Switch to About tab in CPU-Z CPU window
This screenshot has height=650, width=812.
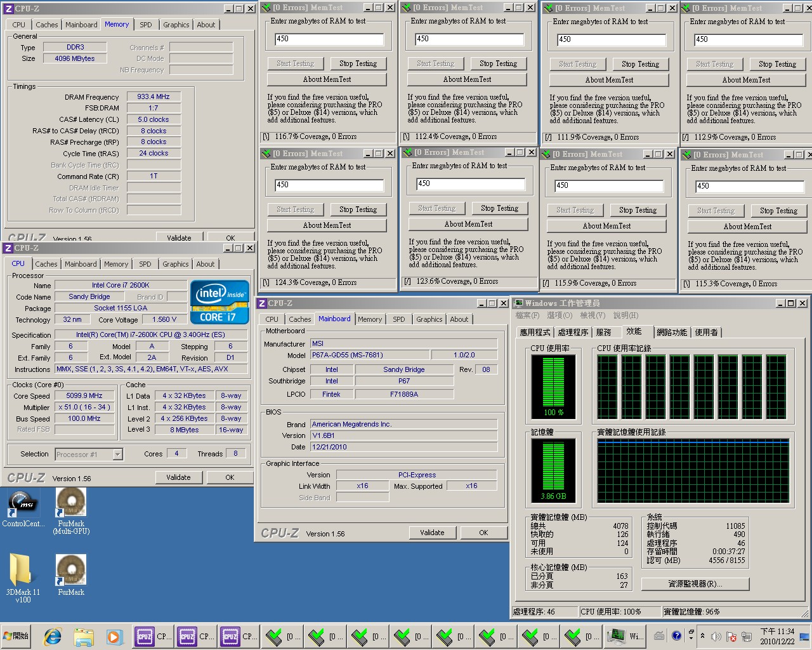[x=205, y=264]
